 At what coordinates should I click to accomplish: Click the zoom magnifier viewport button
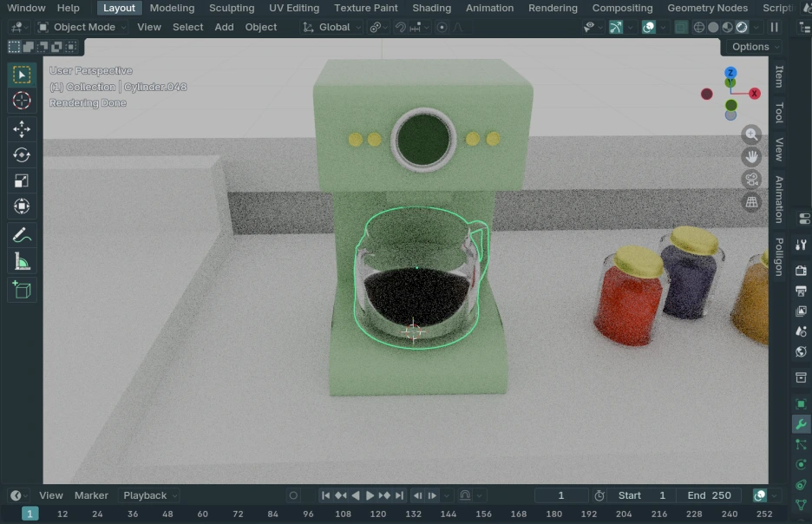751,134
